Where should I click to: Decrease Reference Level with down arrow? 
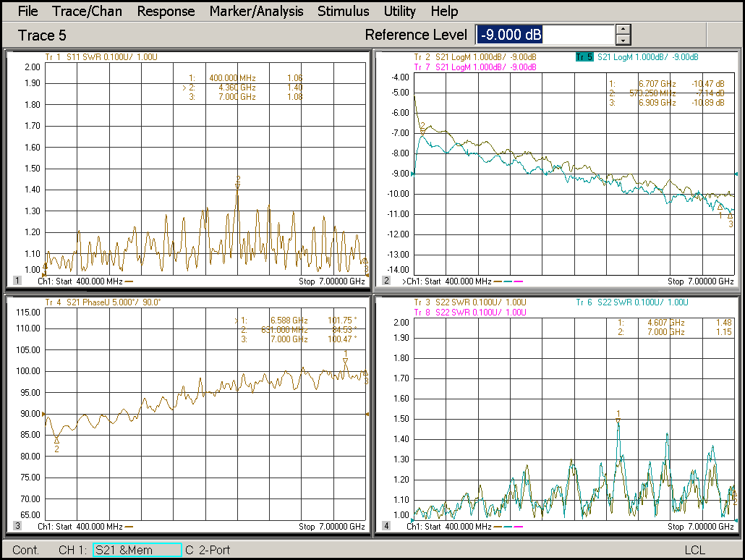tap(623, 40)
